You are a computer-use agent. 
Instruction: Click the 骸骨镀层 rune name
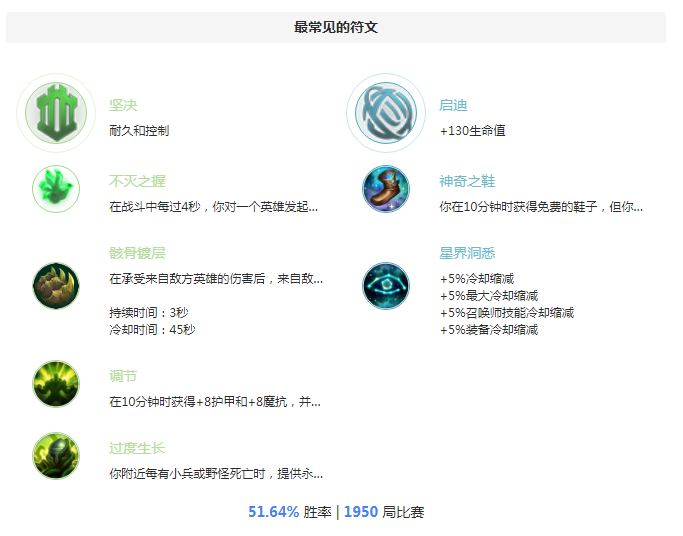point(137,253)
